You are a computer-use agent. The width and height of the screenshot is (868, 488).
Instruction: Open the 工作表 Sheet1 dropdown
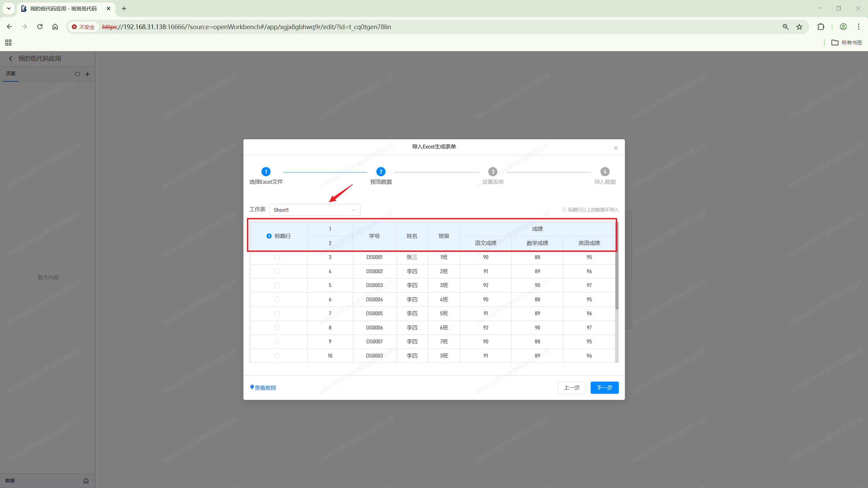click(x=314, y=210)
